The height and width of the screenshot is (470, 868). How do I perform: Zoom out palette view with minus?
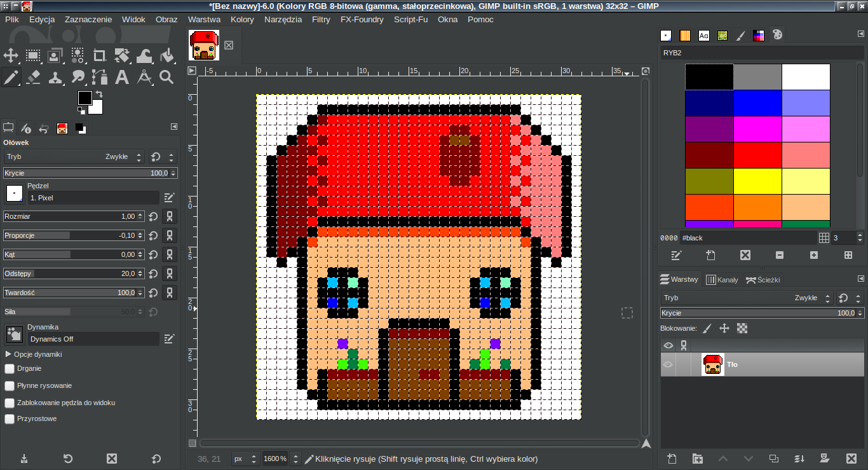[x=780, y=255]
